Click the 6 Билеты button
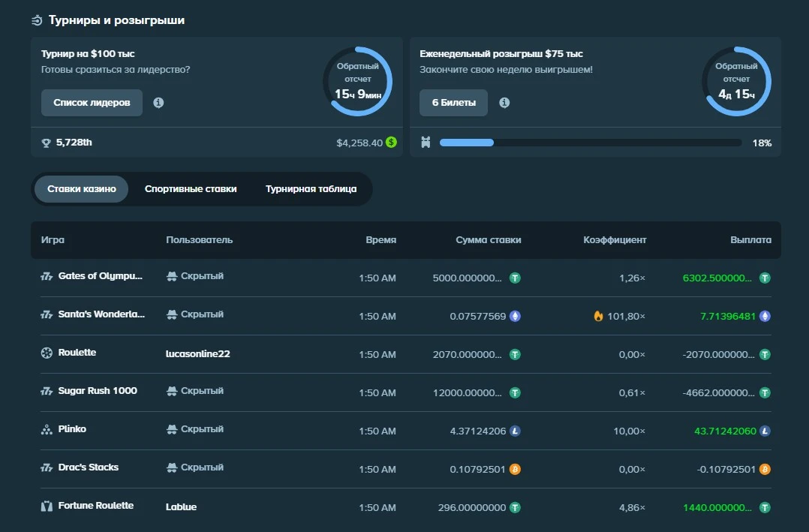Screen dimensions: 809x532 click(x=453, y=103)
